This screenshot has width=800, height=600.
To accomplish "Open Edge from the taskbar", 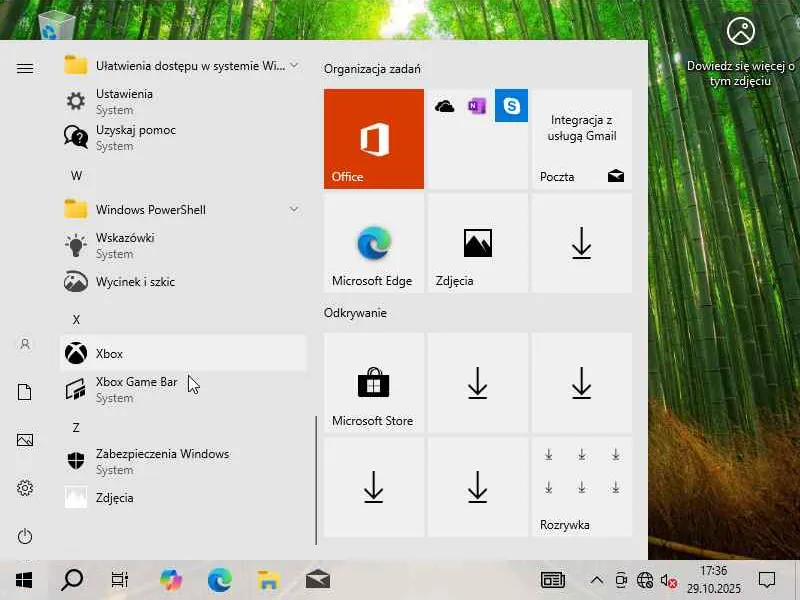I will click(x=220, y=580).
